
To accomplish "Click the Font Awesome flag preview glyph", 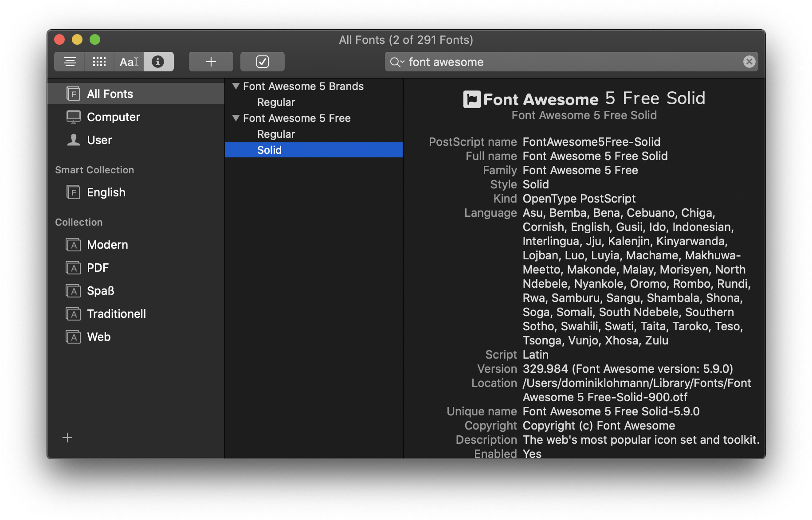I will 472,99.
